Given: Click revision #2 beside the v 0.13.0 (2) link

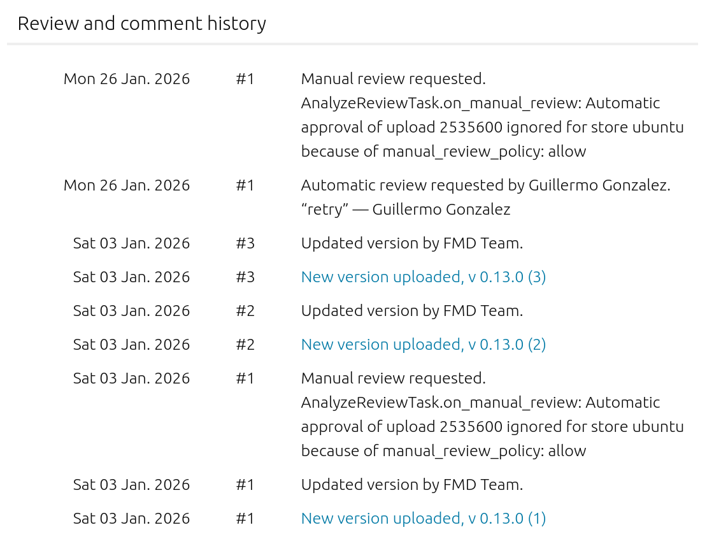Looking at the screenshot, I should (245, 345).
